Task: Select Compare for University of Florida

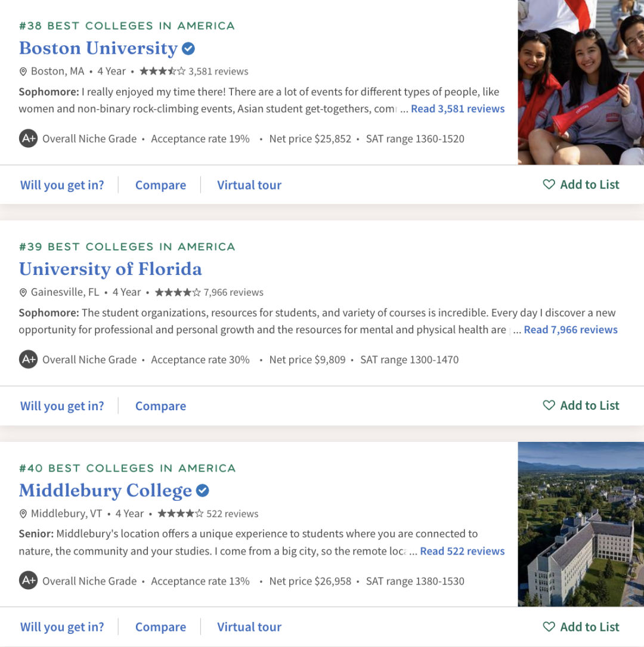Action: coord(160,406)
